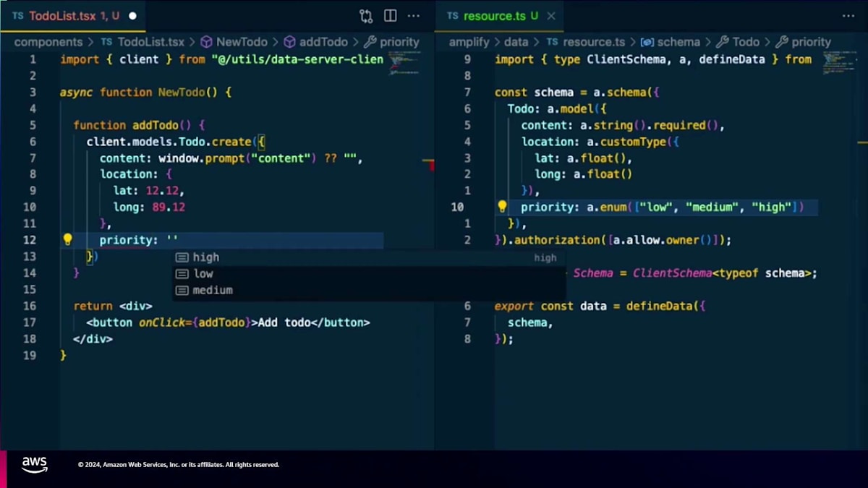Click the cube icon beside addTodo breadcrumb

(x=289, y=42)
